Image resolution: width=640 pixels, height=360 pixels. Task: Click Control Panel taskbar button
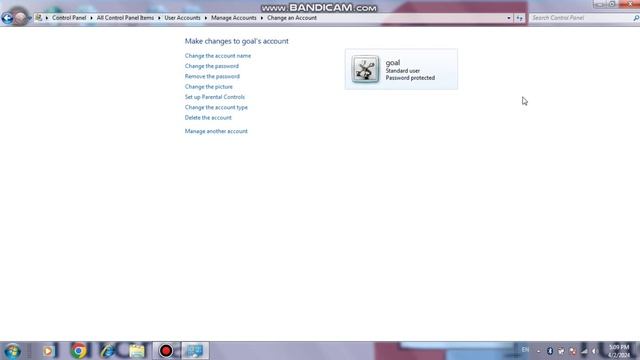click(x=195, y=351)
